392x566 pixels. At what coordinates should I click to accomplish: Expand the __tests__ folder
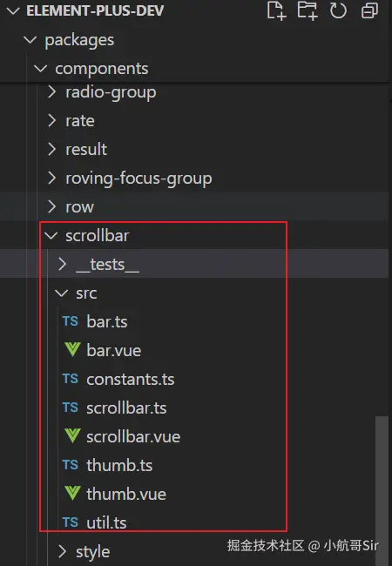63,264
